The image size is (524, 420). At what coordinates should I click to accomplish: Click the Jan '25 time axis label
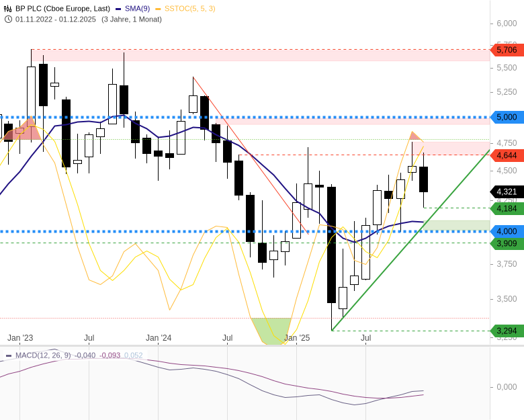(296, 338)
